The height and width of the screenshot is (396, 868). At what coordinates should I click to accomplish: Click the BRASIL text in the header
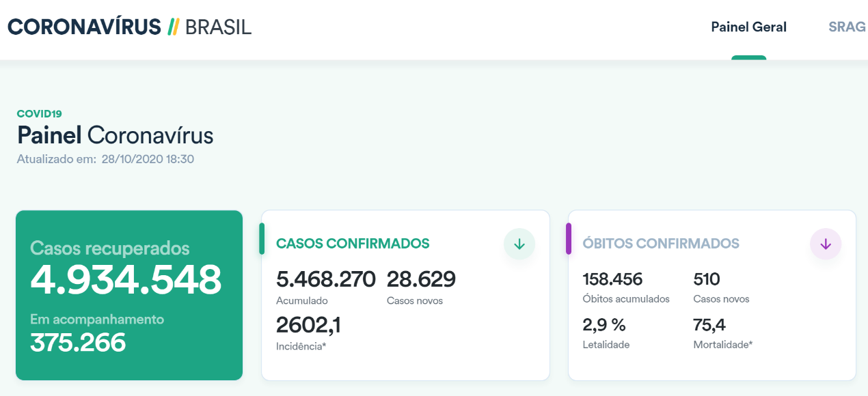tap(218, 27)
